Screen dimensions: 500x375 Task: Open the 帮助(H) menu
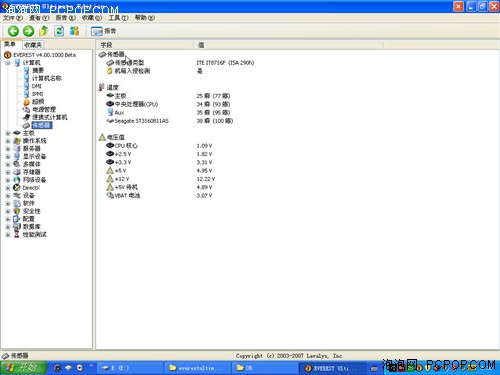click(144, 18)
